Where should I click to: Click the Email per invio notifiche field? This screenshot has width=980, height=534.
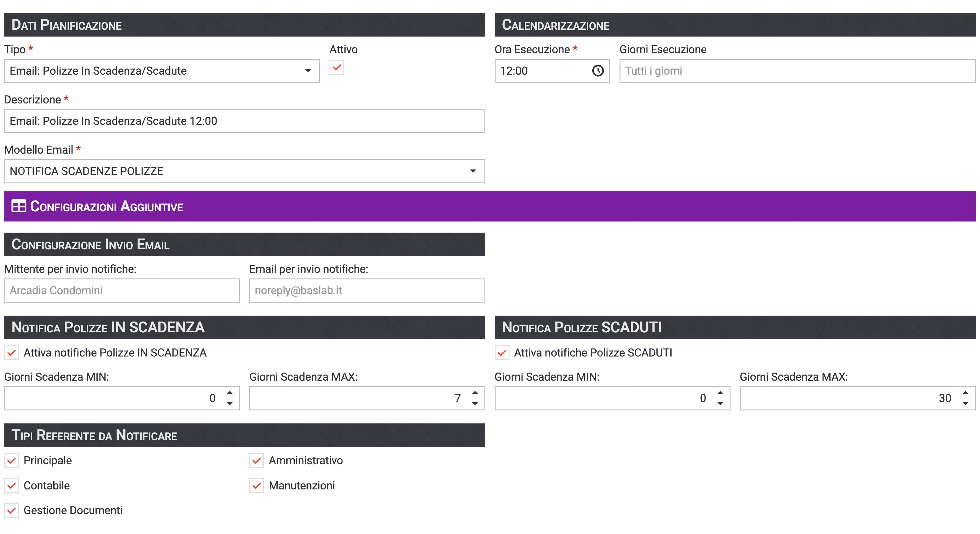pyautogui.click(x=367, y=291)
